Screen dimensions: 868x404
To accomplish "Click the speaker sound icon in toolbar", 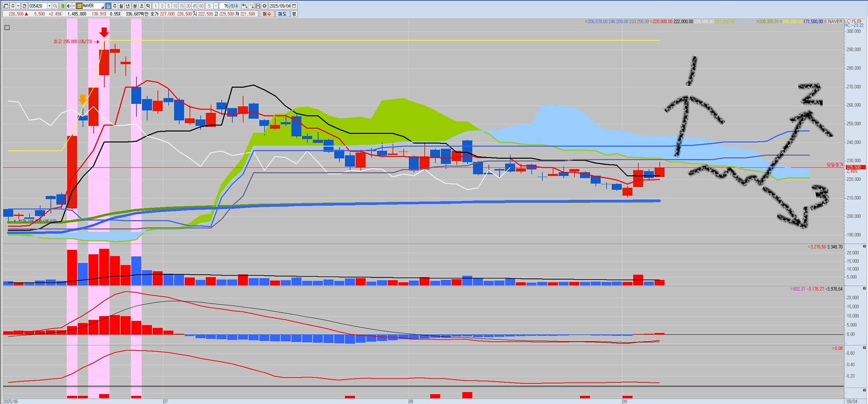I will point(68,6).
